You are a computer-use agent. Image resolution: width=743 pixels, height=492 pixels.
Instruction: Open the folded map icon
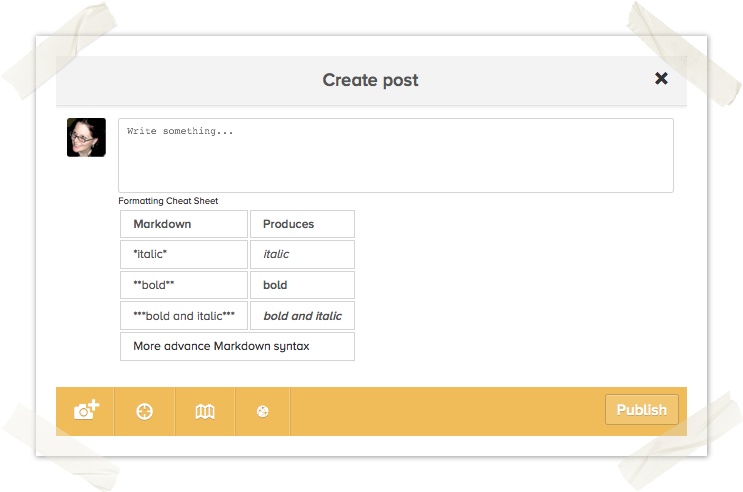[205, 411]
